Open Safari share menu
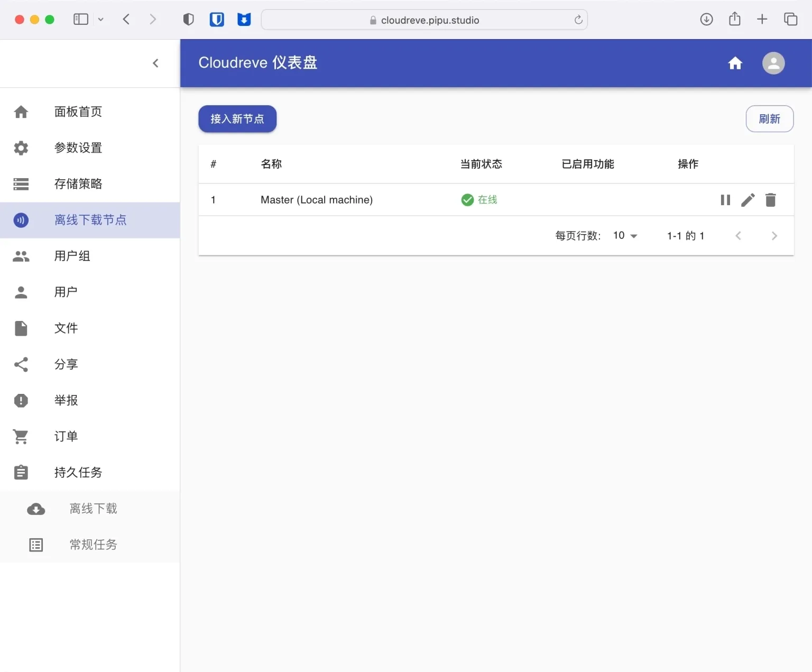The image size is (812, 672). click(x=734, y=20)
